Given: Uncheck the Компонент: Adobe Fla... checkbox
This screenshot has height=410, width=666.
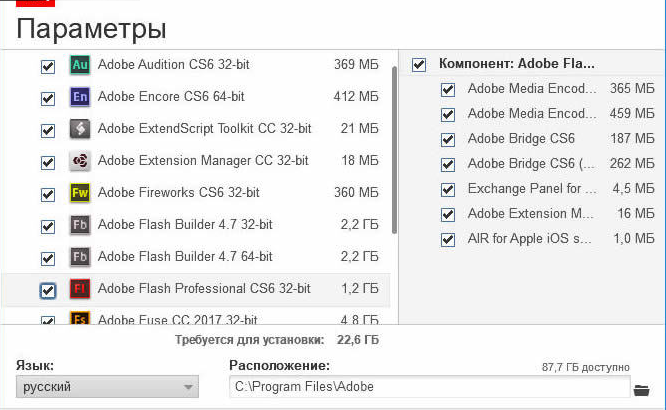Looking at the screenshot, I should coord(419,65).
